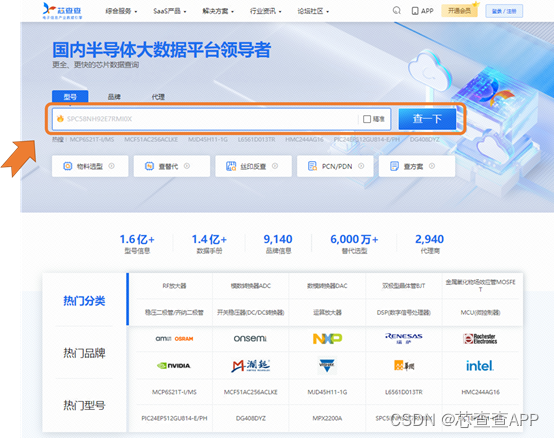
Task: Expand the 行业资讯 dropdown menu
Action: (x=266, y=11)
